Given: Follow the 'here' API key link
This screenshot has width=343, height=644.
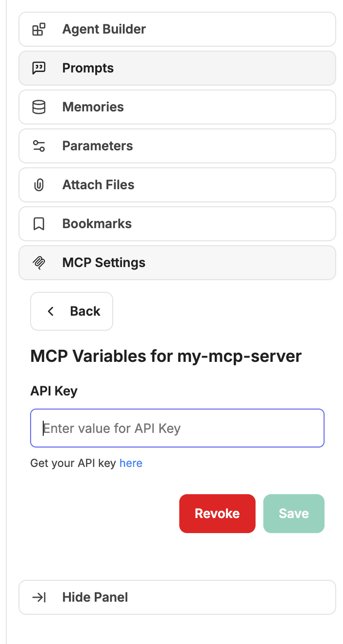Looking at the screenshot, I should click(131, 463).
